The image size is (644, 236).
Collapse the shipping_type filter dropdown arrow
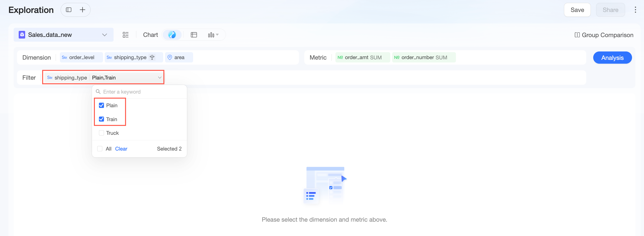click(160, 77)
